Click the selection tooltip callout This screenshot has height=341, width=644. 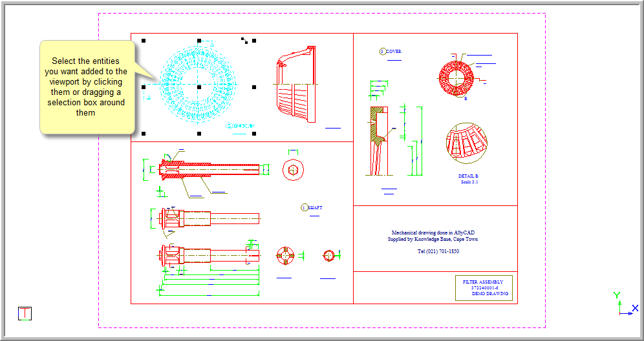[x=87, y=87]
